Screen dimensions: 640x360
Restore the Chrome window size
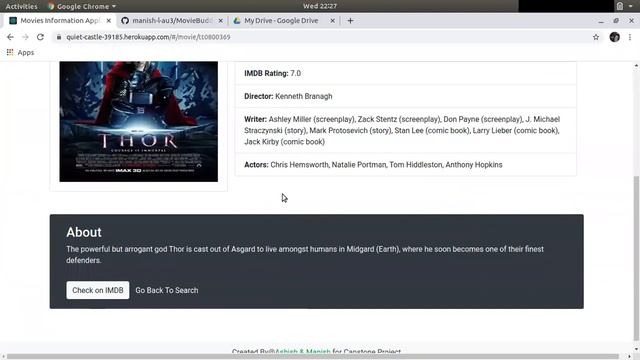pos(616,20)
